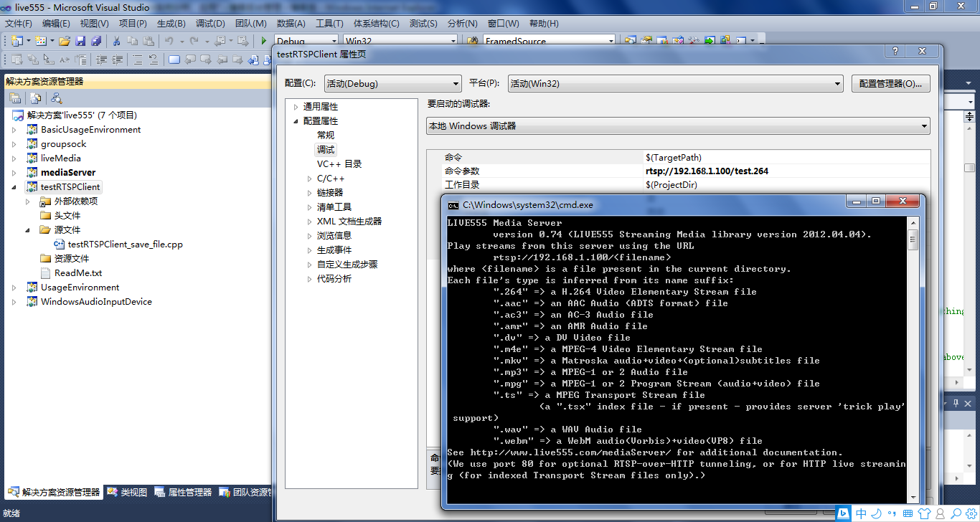Click the 命令参数 value rtsp://192.168.1.100/test.264

point(707,171)
